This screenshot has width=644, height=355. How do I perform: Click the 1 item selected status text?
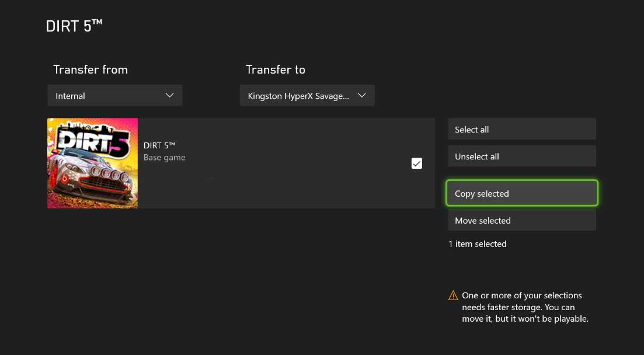point(477,243)
